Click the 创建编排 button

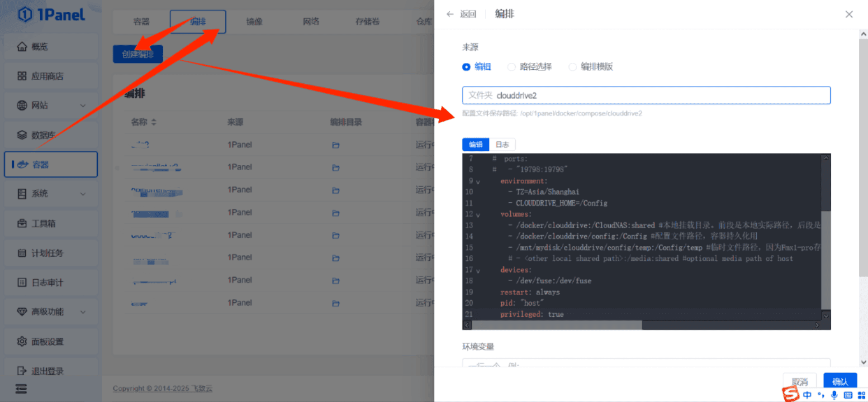click(138, 54)
